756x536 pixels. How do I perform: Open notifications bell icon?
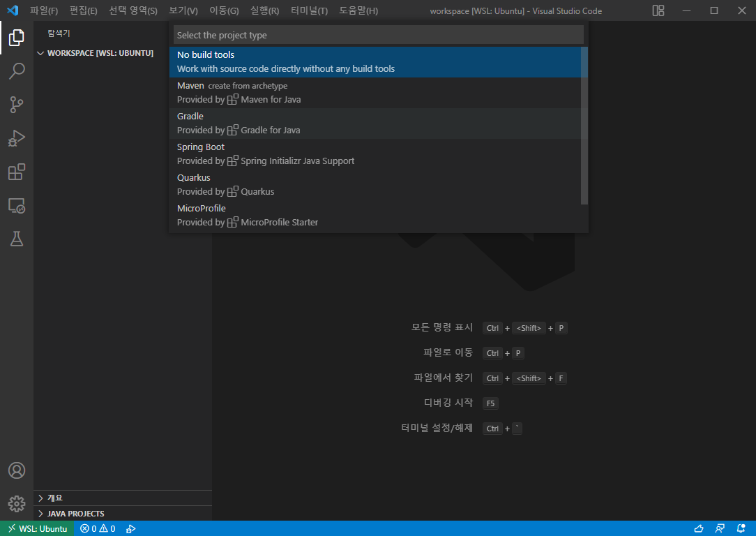[741, 529]
